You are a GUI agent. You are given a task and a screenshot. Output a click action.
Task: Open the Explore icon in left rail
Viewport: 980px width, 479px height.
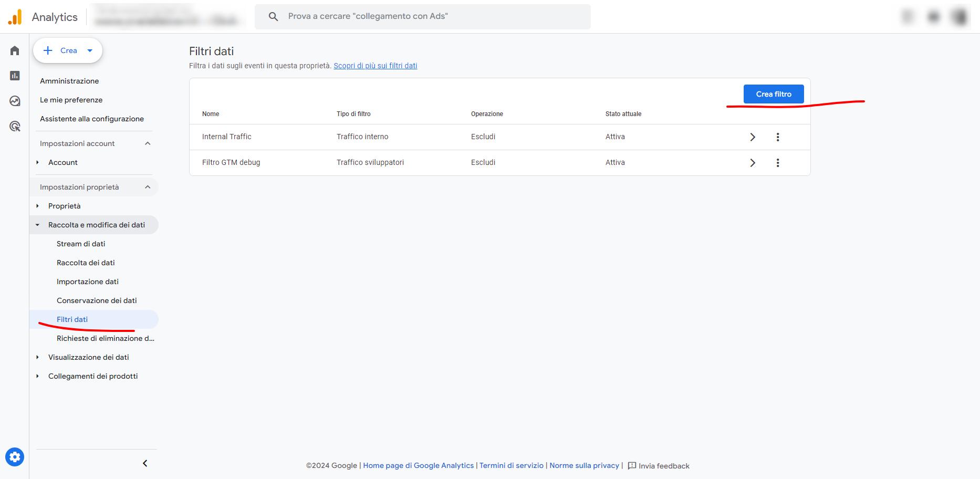[15, 101]
